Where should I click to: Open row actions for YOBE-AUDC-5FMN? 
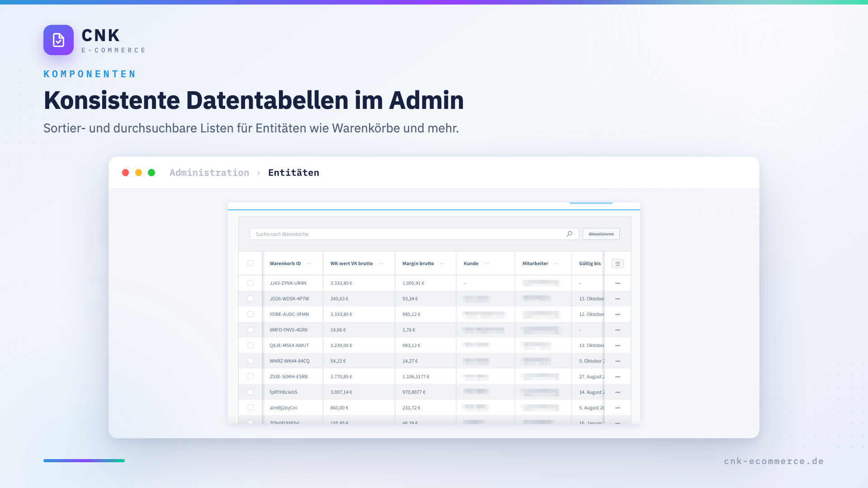coord(618,314)
